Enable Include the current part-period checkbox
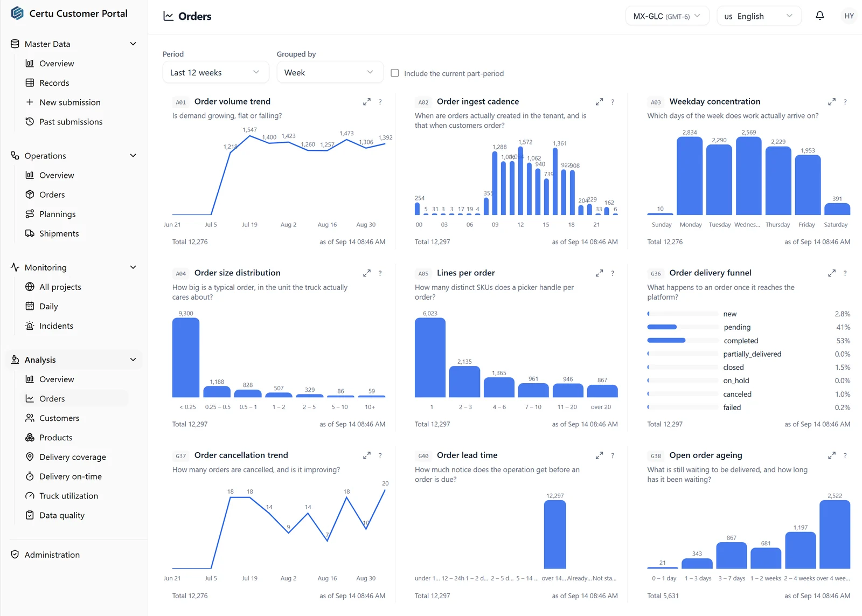This screenshot has width=862, height=616. [395, 73]
